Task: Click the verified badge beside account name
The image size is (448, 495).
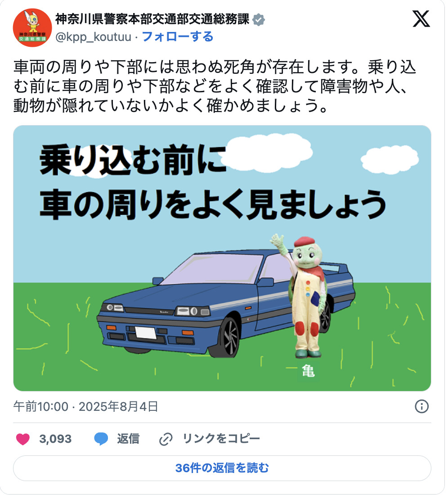Action: click(x=259, y=20)
